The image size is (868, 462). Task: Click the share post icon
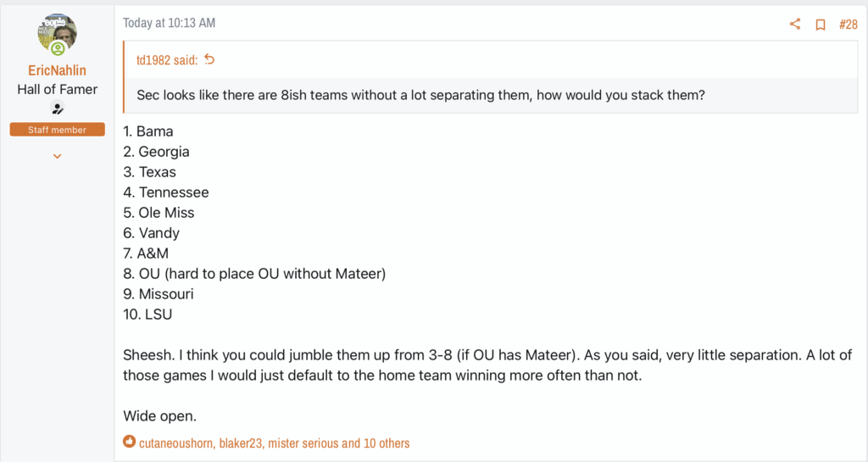[x=795, y=24]
